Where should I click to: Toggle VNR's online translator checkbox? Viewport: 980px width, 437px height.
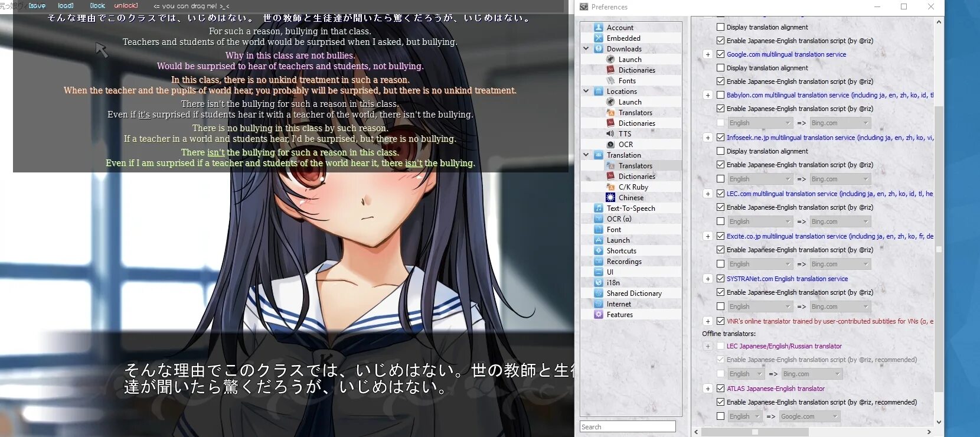pos(720,321)
